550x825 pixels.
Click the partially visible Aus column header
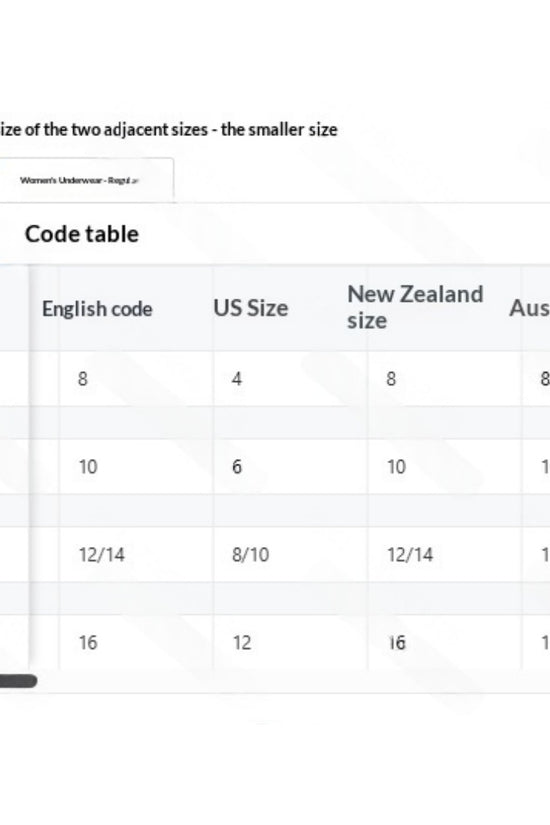pos(529,308)
